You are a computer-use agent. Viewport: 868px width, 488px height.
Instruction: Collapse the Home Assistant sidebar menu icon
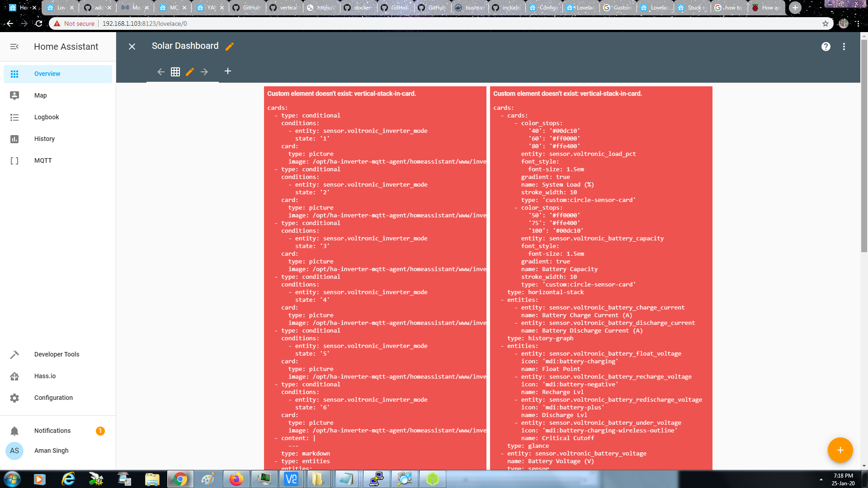point(14,47)
